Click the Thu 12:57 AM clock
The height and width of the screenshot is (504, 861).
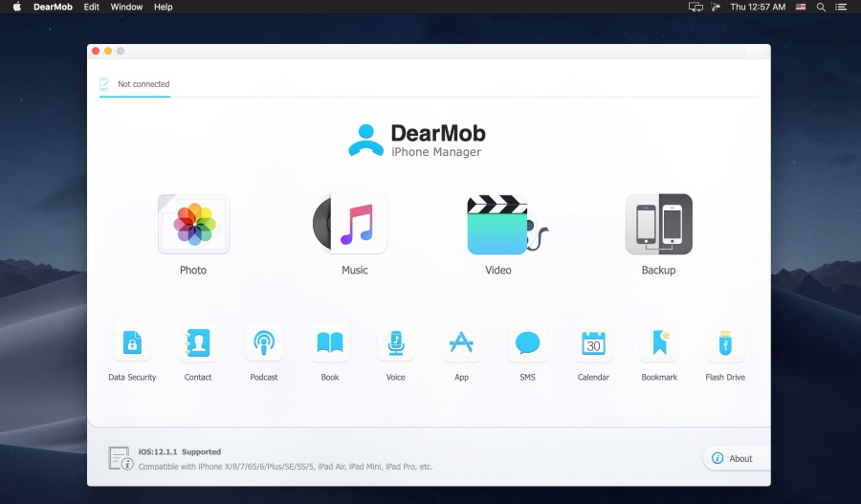[758, 7]
